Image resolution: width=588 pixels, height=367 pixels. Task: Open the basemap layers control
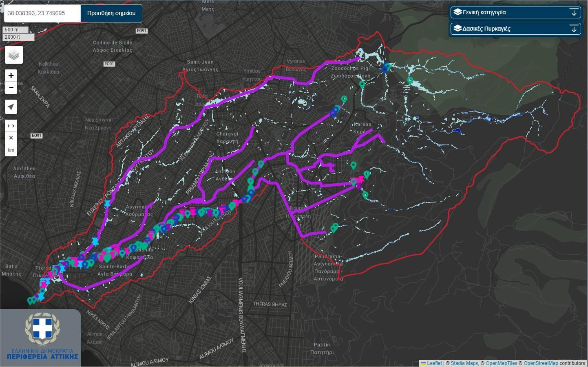14,55
